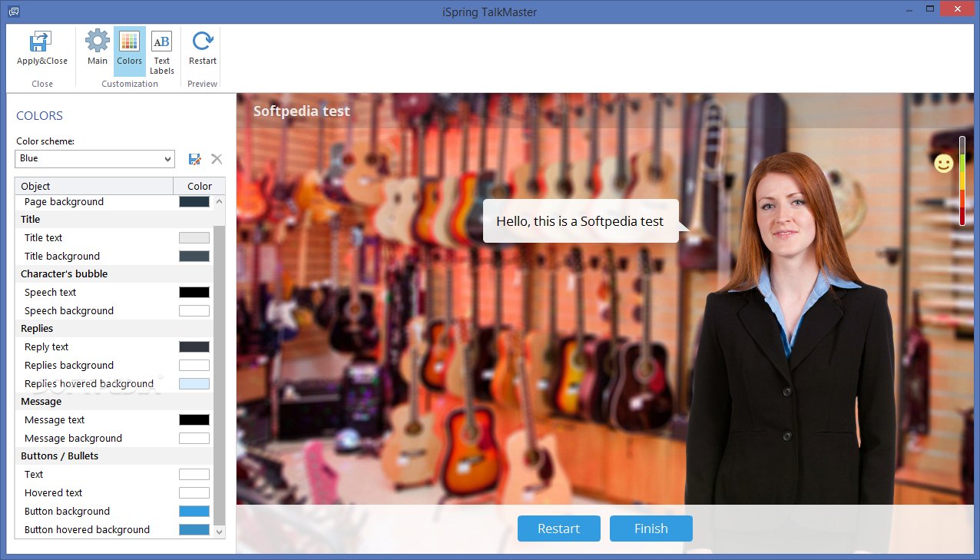Click the color list scrollbar thumb

pos(220,375)
